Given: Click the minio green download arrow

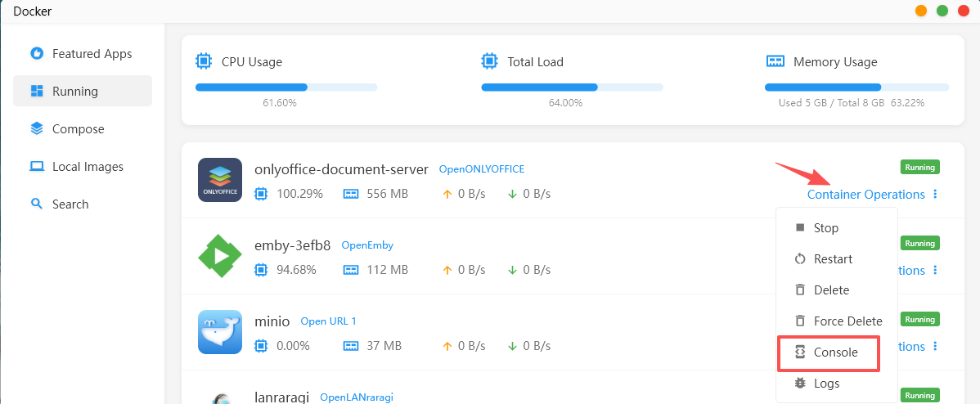Looking at the screenshot, I should (513, 346).
